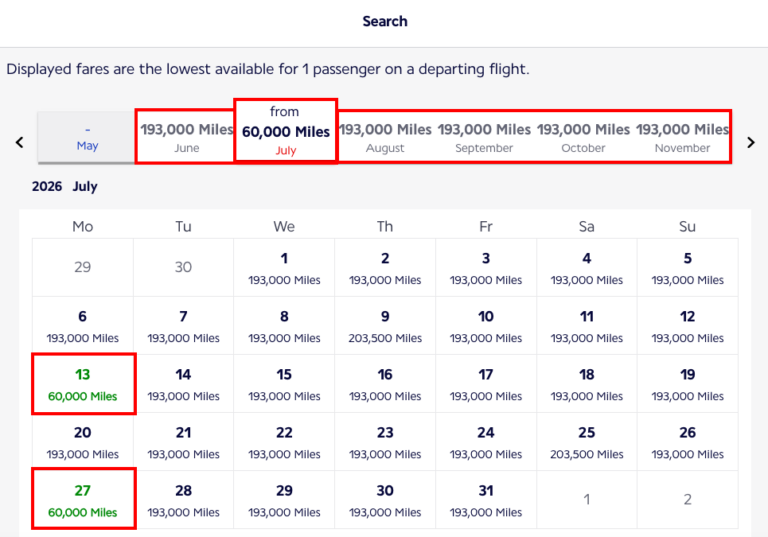Click the 2026 July calendar heading

[65, 187]
